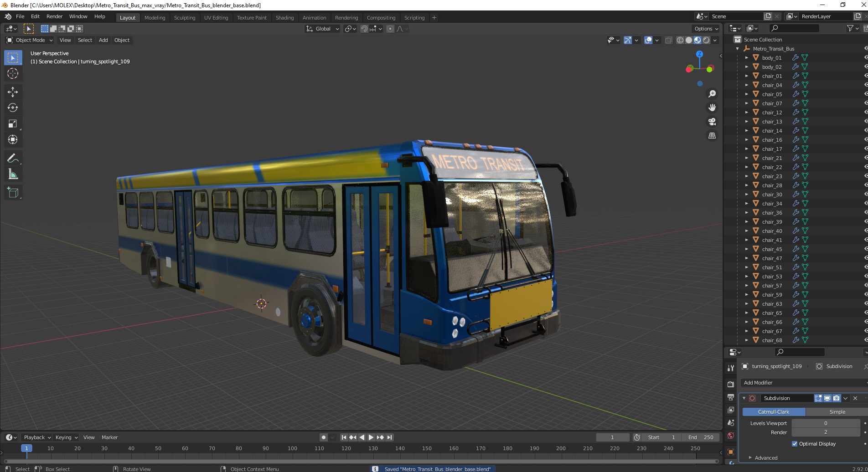Open the View Layer properties tab icon
This screenshot has width=868, height=472.
pos(731,410)
